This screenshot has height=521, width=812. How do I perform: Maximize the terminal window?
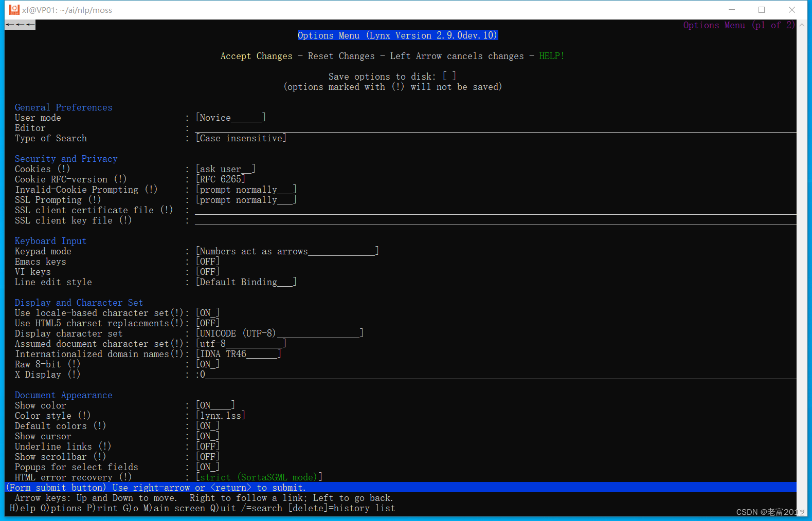[x=762, y=10]
